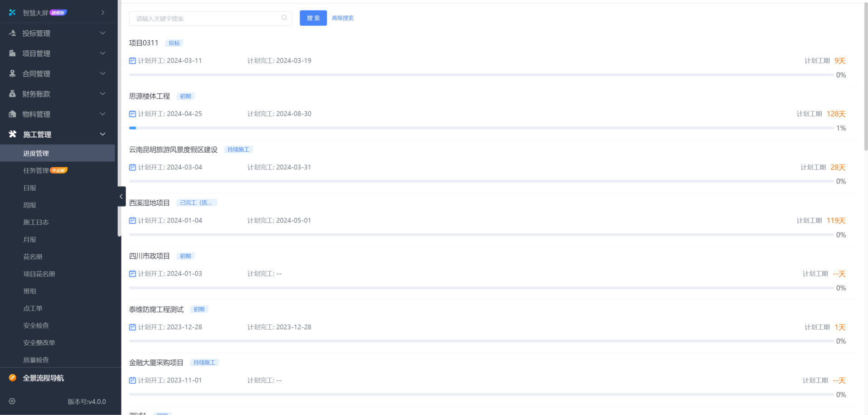Open the 安全检查 submenu item

tap(36, 325)
